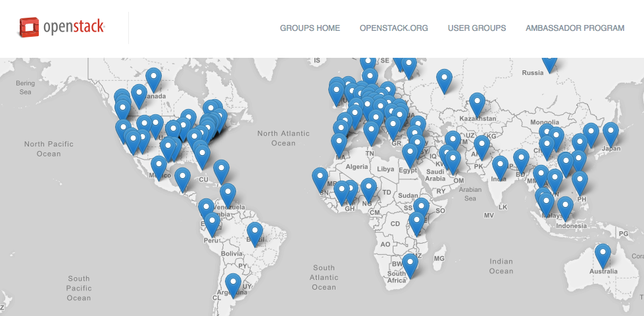Select the map pin over Pakistan (PK)

482,147
